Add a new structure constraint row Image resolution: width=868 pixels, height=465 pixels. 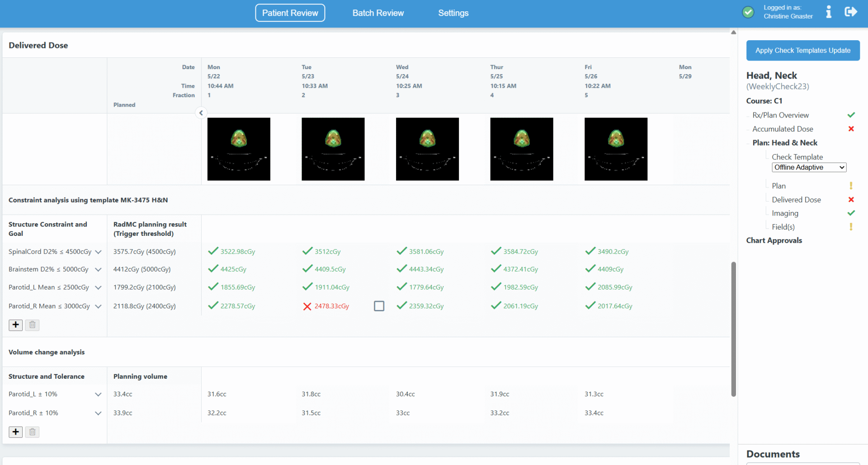(15, 325)
